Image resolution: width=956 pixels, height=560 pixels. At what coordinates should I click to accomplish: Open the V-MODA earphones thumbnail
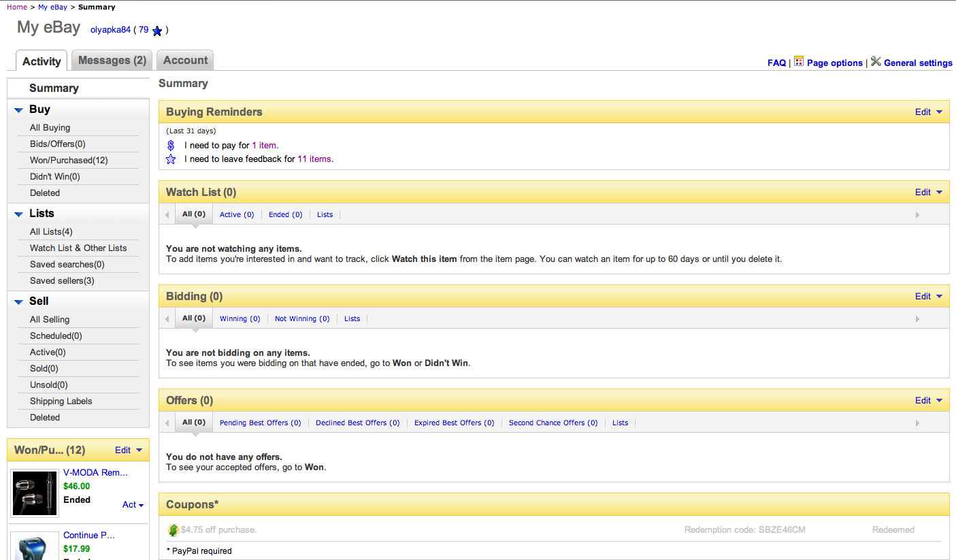point(35,493)
